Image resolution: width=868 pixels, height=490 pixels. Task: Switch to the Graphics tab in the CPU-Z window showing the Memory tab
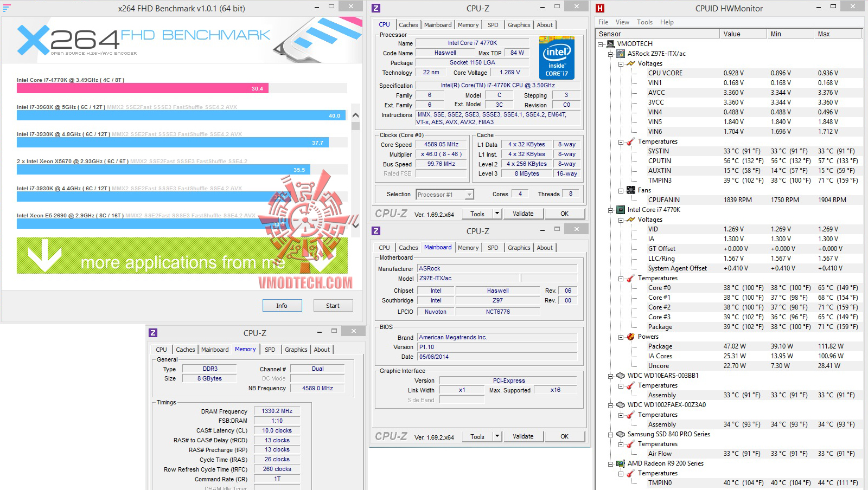pyautogui.click(x=296, y=350)
